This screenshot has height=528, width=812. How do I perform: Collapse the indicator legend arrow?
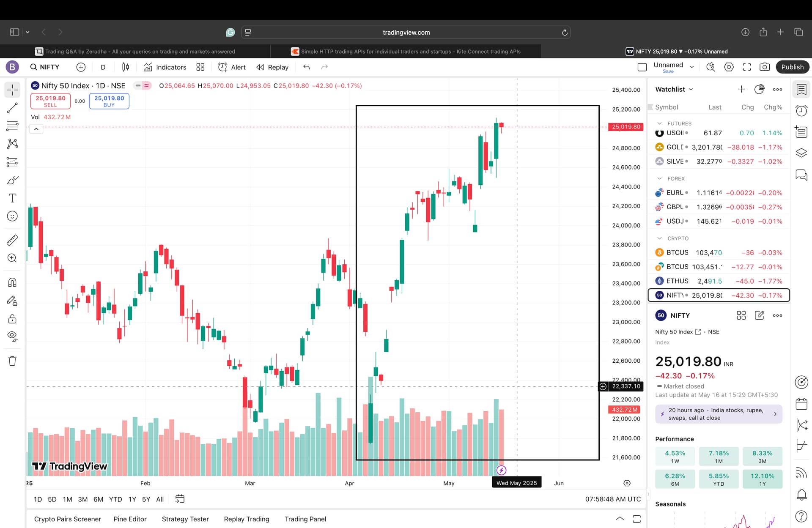[x=36, y=129]
